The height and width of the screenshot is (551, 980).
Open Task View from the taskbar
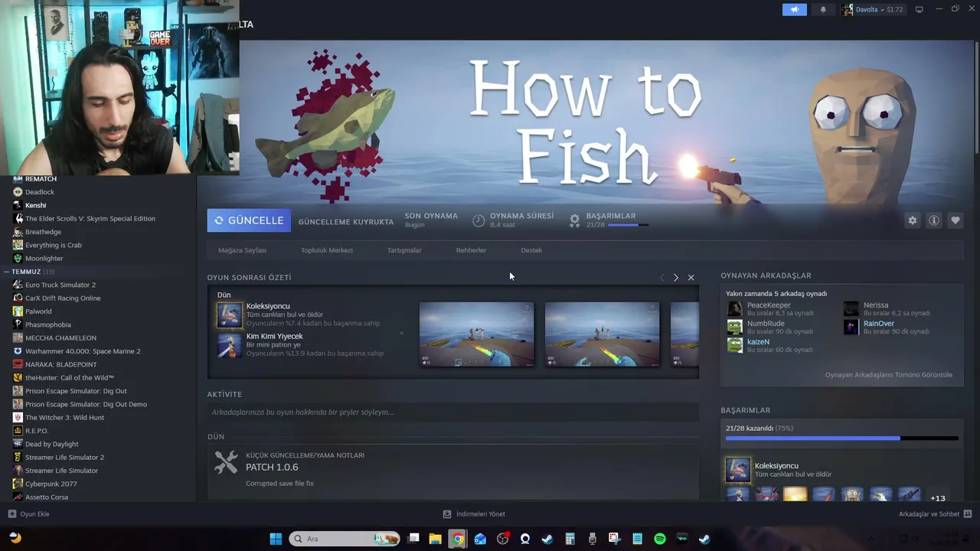coord(413,539)
